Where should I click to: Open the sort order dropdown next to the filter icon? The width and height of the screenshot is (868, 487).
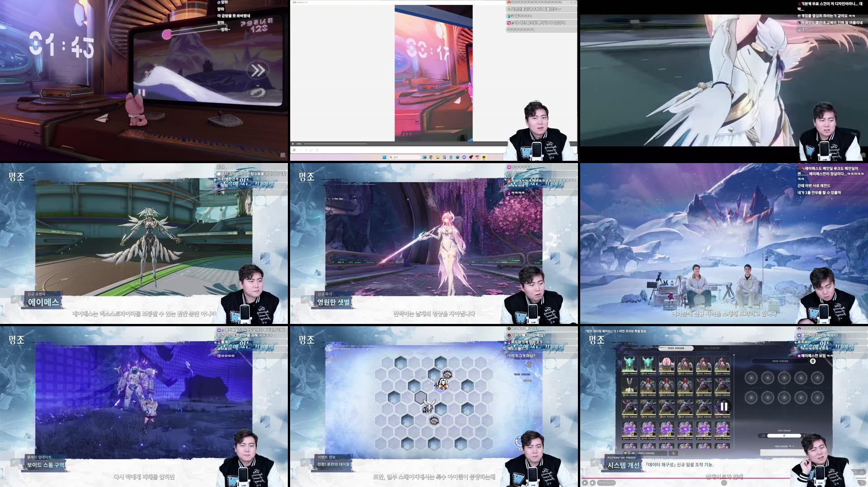pos(633,453)
